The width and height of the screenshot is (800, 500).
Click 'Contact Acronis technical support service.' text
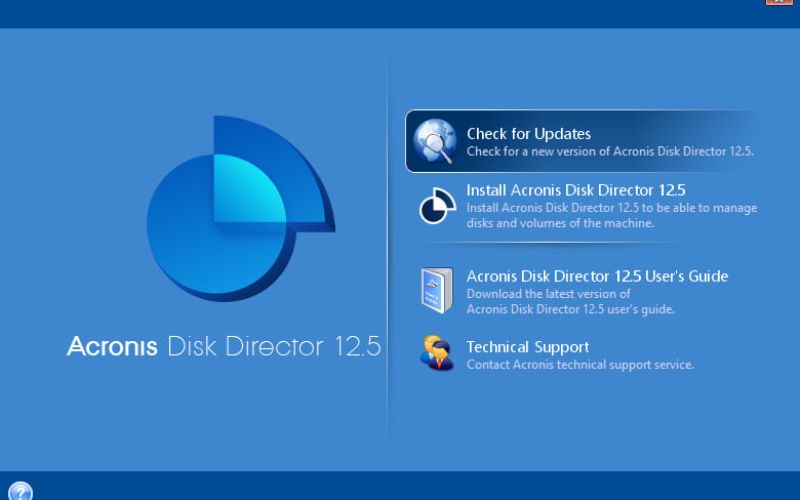[580, 364]
